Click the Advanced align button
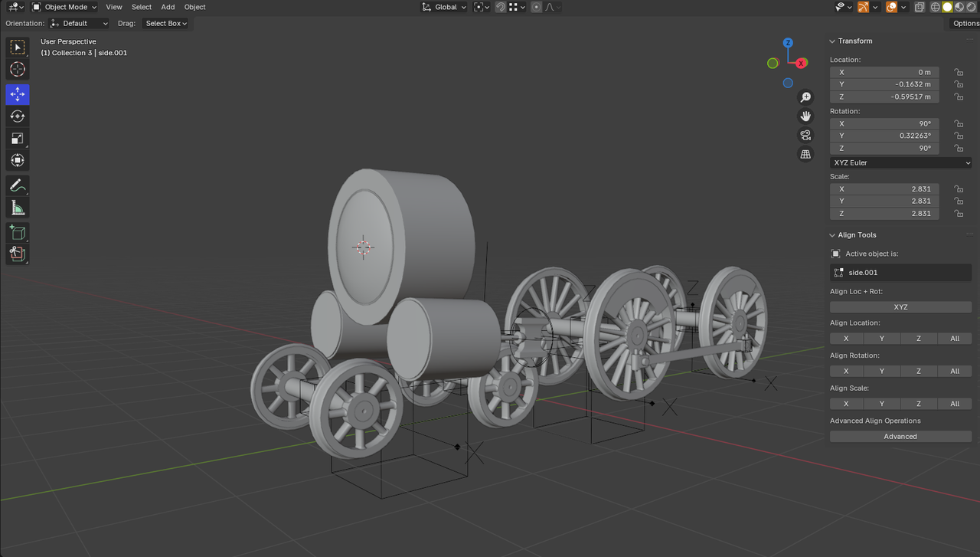This screenshot has height=557, width=980. click(x=900, y=436)
